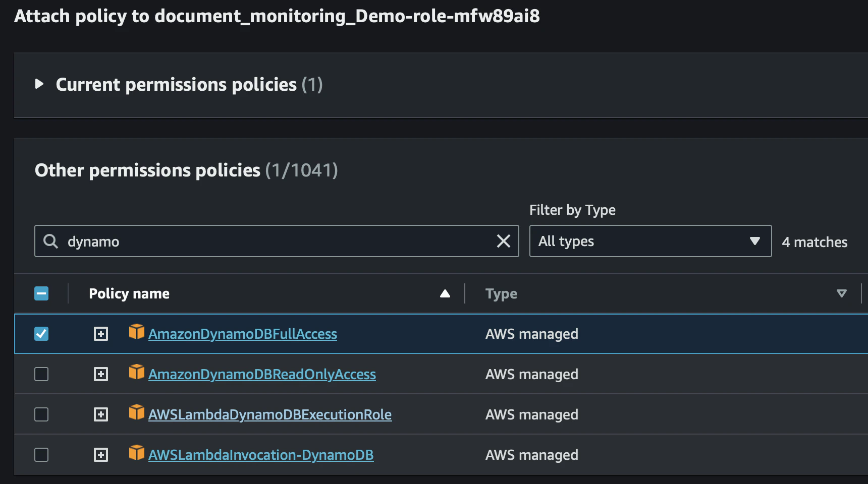Open the AmazonDynamoDBReadOnlyAccess policy link

pyautogui.click(x=262, y=374)
